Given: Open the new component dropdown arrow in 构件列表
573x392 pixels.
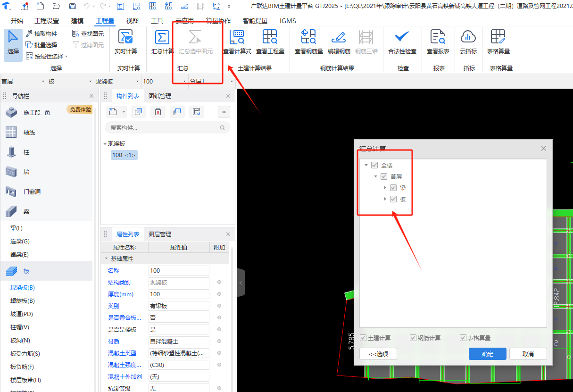Looking at the screenshot, I should click(124, 112).
